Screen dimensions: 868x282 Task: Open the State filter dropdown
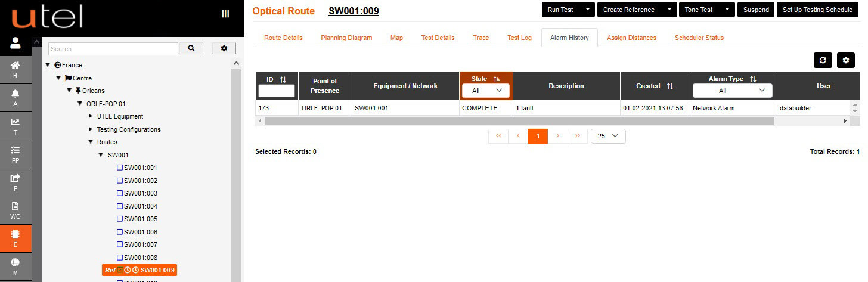point(486,91)
